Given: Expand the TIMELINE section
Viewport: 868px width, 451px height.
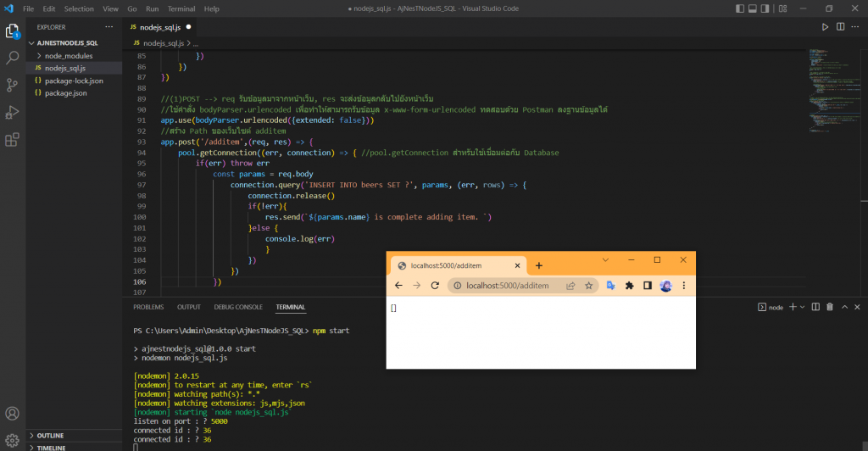Looking at the screenshot, I should (x=75, y=447).
